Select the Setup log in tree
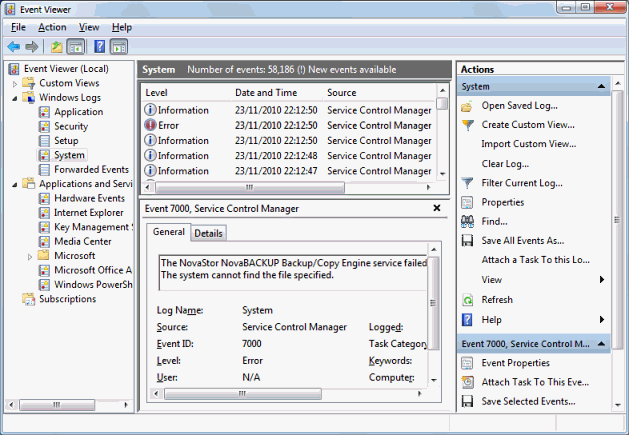This screenshot has width=629, height=435. 66,141
